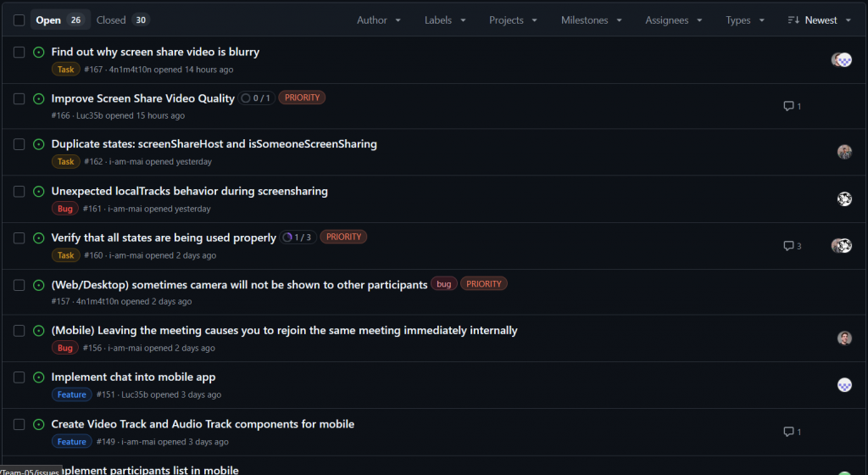
Task: Click assignee avatar on issue #156
Action: point(844,338)
